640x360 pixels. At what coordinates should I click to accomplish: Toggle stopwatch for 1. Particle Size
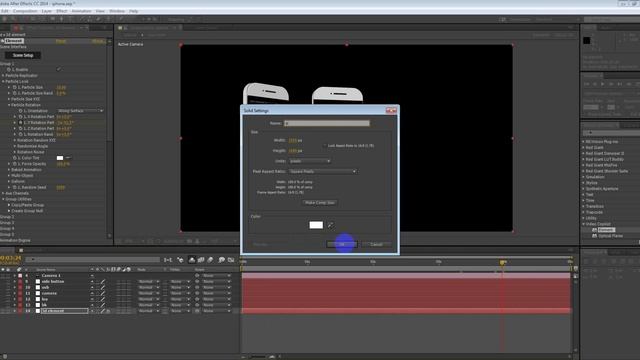click(15, 87)
